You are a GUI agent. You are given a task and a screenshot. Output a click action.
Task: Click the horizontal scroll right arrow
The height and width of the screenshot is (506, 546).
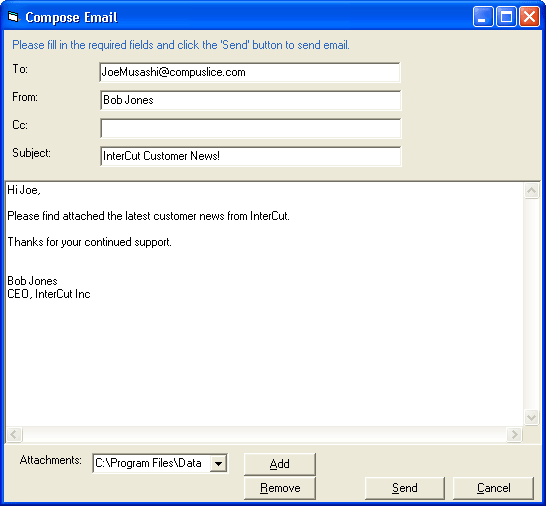514,434
